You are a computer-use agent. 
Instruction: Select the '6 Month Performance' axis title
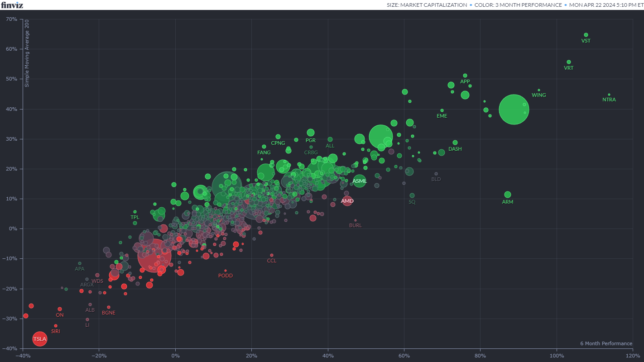606,343
